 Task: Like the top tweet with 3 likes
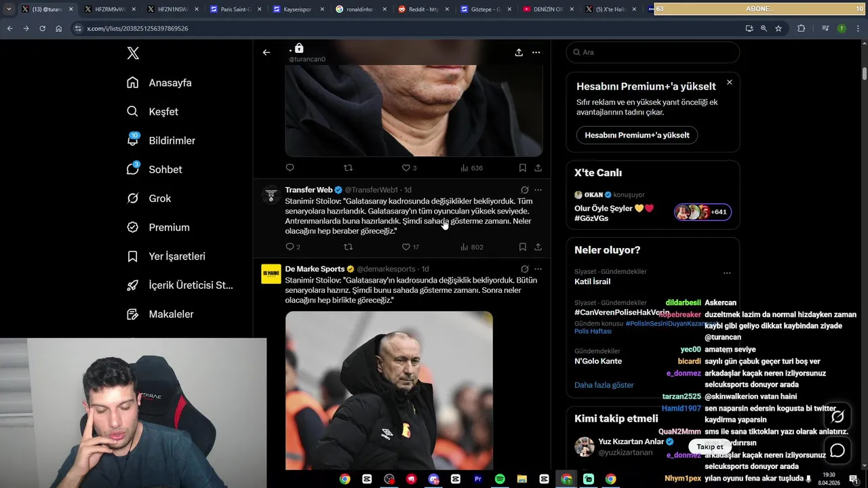(409, 168)
